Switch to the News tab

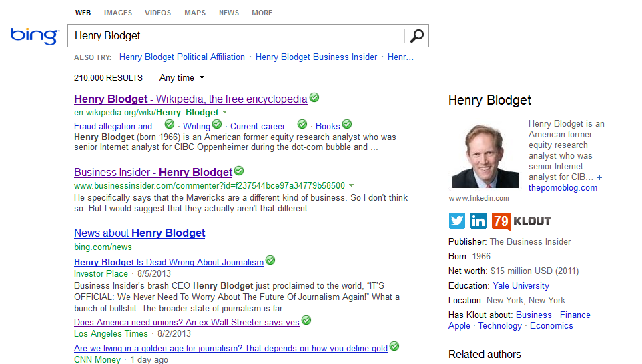229,13
